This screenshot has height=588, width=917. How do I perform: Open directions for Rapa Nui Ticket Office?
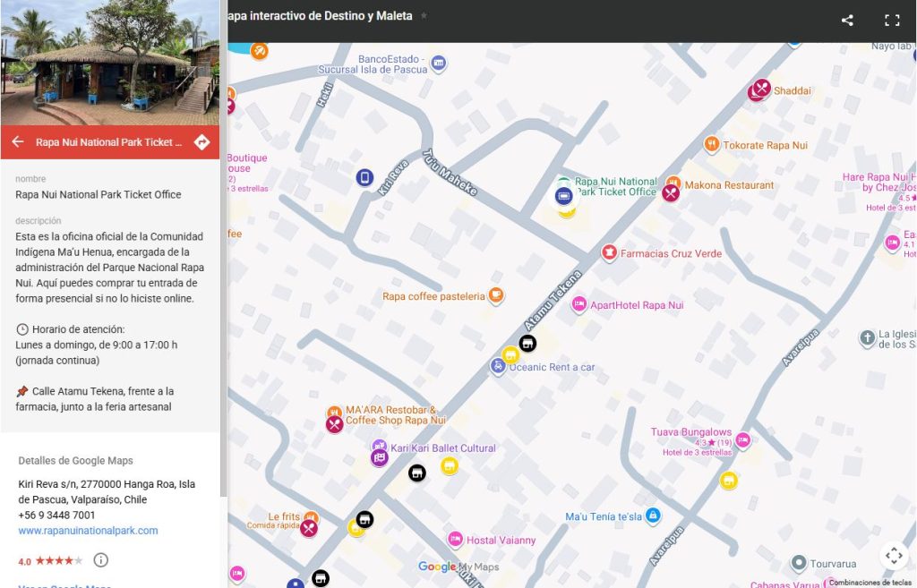point(201,141)
